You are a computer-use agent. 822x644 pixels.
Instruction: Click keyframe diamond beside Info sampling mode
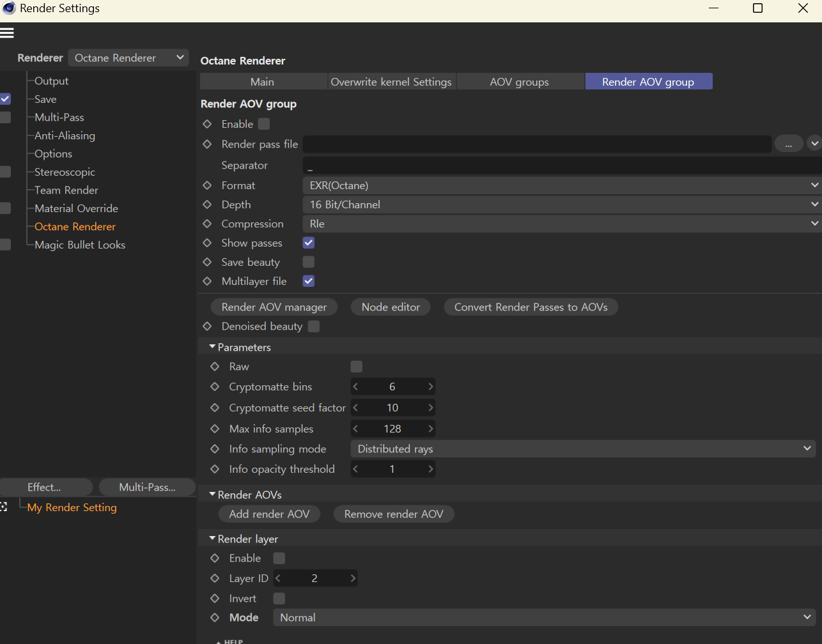pos(215,449)
